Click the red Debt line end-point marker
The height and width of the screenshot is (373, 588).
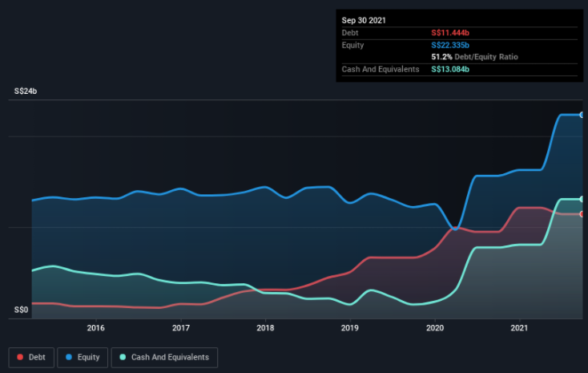(x=582, y=214)
